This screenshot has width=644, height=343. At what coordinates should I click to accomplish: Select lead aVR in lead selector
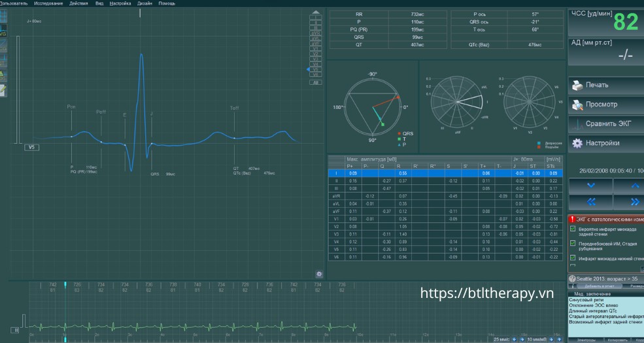[315, 33]
